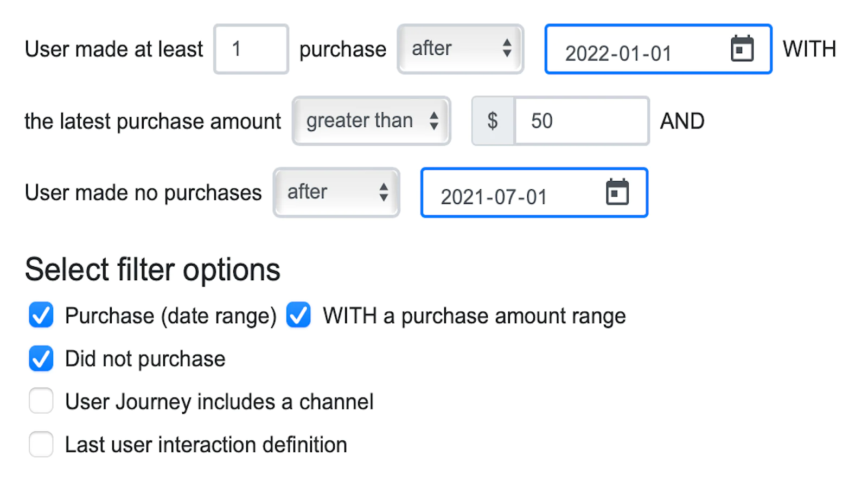Uncheck Did not purchase checkbox
The width and height of the screenshot is (868, 488).
41,359
